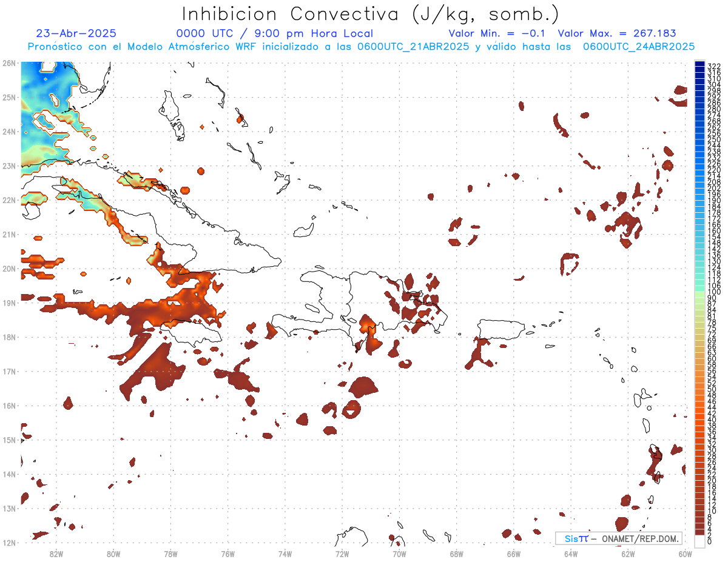This screenshot has width=728, height=562.
Task: Click the 21N latitude label
Action: point(8,235)
